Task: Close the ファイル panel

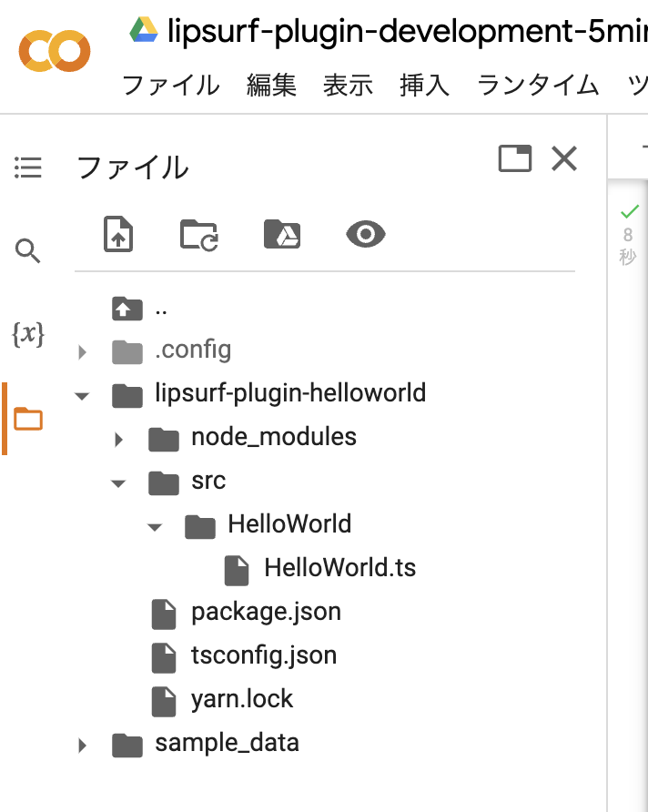Action: click(563, 158)
